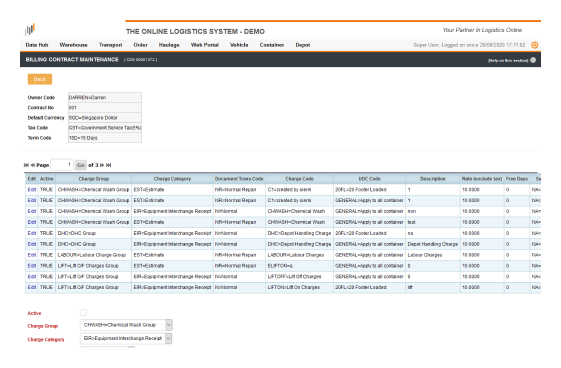Edit the CHWASH row with Equipment Interchange Receipt

click(x=32, y=211)
